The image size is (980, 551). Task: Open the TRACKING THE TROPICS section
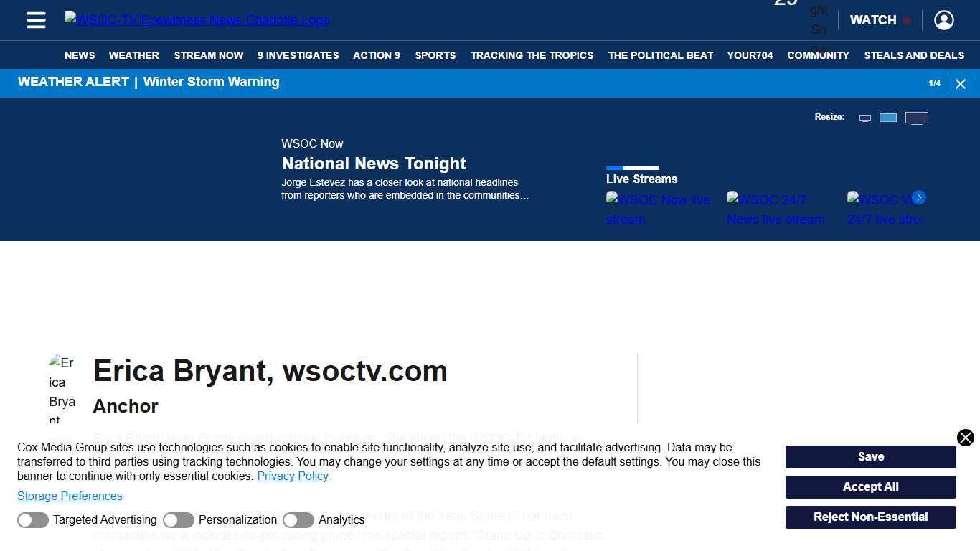click(x=532, y=55)
